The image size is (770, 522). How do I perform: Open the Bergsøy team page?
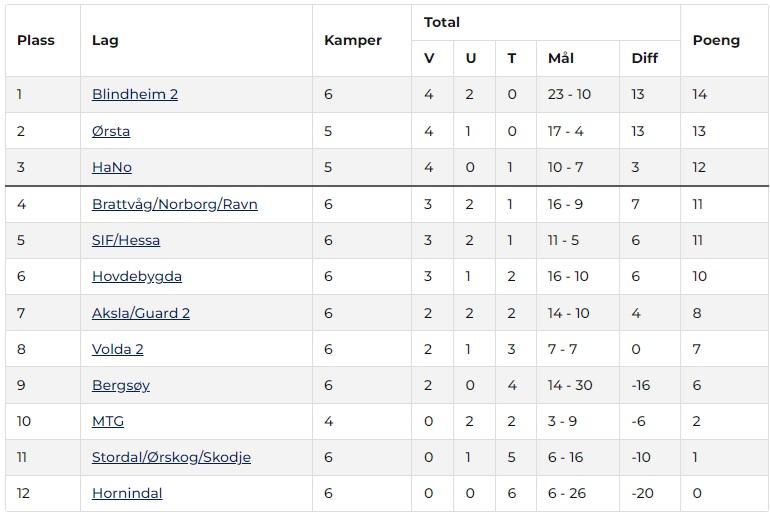120,385
